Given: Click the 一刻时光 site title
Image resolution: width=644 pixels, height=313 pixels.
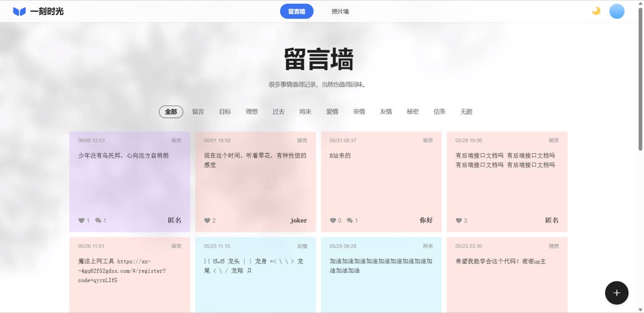Looking at the screenshot, I should tap(47, 11).
